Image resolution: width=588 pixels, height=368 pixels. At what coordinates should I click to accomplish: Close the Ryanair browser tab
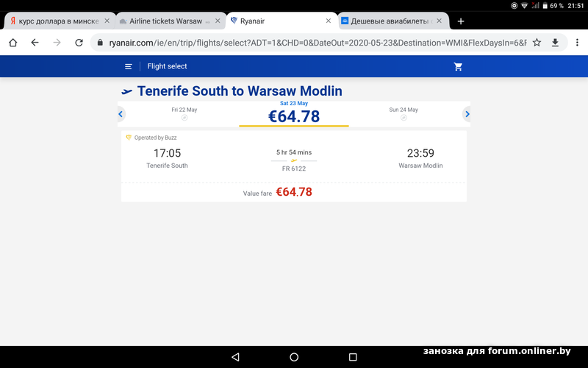click(x=329, y=21)
